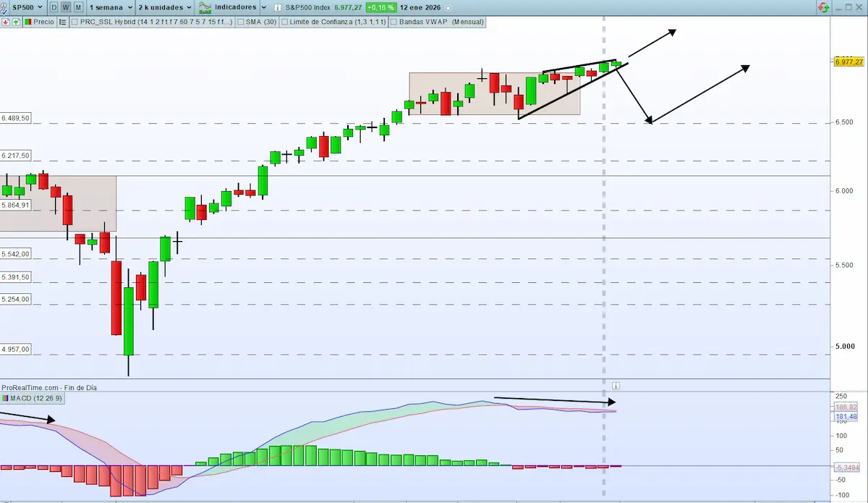Refresh data with the green arrows icon
Viewport: 868px width, 503px height.
(823, 7)
